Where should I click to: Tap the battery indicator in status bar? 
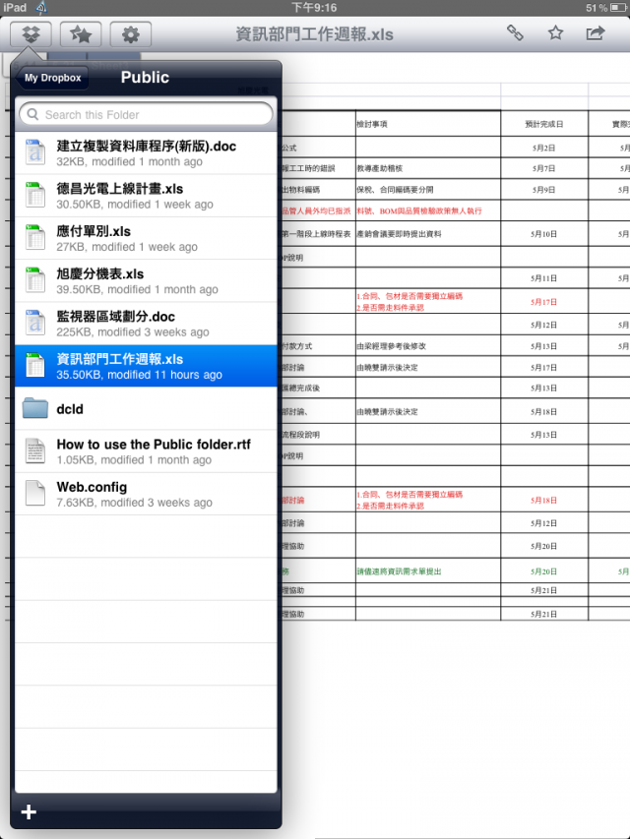point(617,8)
